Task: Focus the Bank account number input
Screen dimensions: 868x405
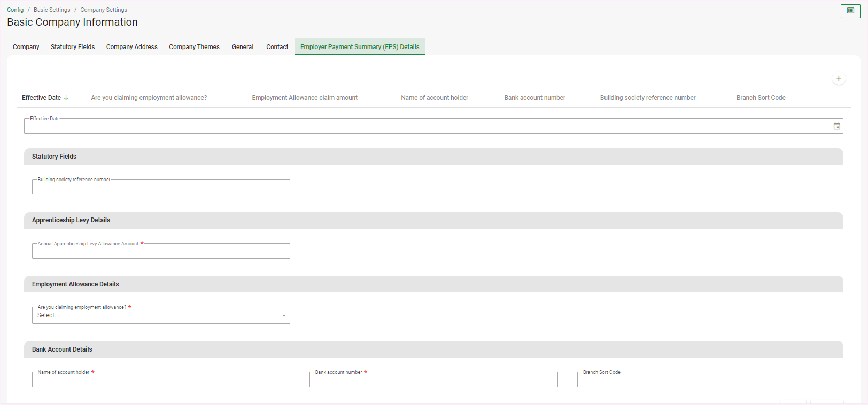Action: 433,380
